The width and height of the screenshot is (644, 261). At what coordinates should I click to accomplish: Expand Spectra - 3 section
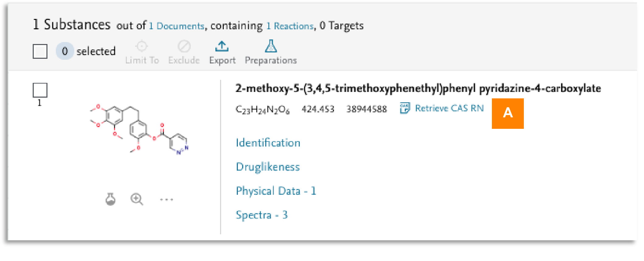point(262,215)
